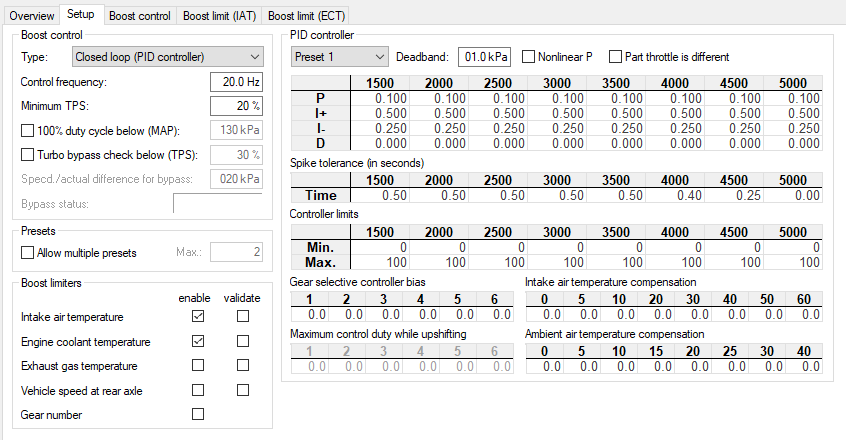The width and height of the screenshot is (846, 440).
Task: Switch to the Overview tab
Action: [32, 16]
